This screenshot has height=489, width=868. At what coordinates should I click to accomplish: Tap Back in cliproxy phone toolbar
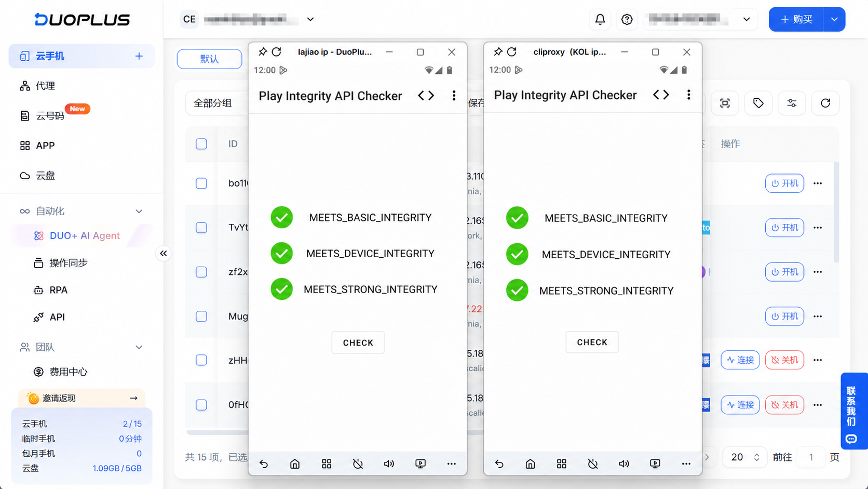coord(499,464)
